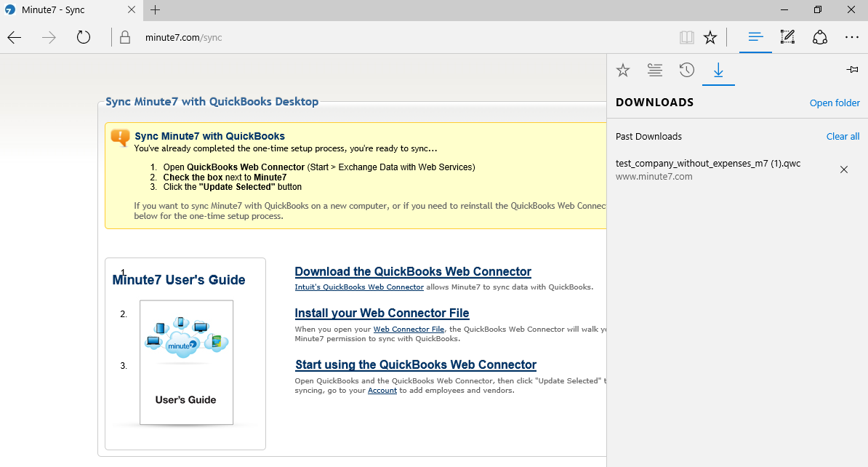The width and height of the screenshot is (868, 467).
Task: Click the Past Downloads label
Action: [648, 136]
